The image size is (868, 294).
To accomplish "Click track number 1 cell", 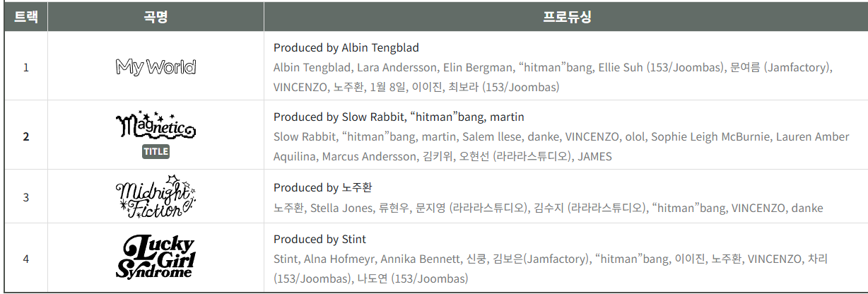I will point(26,67).
